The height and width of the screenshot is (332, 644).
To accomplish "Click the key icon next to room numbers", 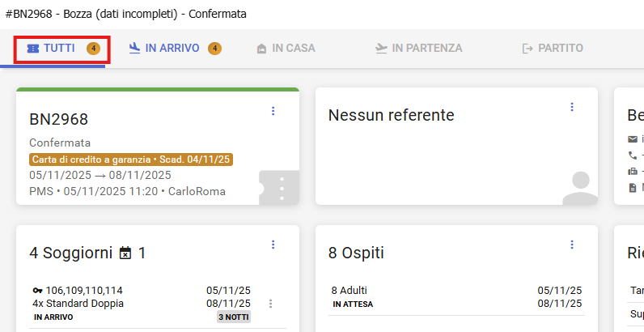I will pyautogui.click(x=38, y=291).
